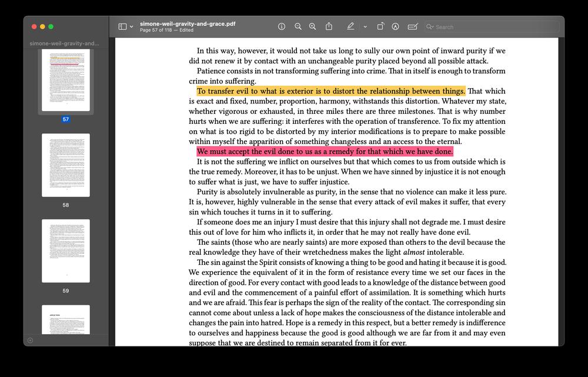This screenshot has width=588, height=377.
Task: Select page 59 thumbnail
Action: 66,251
